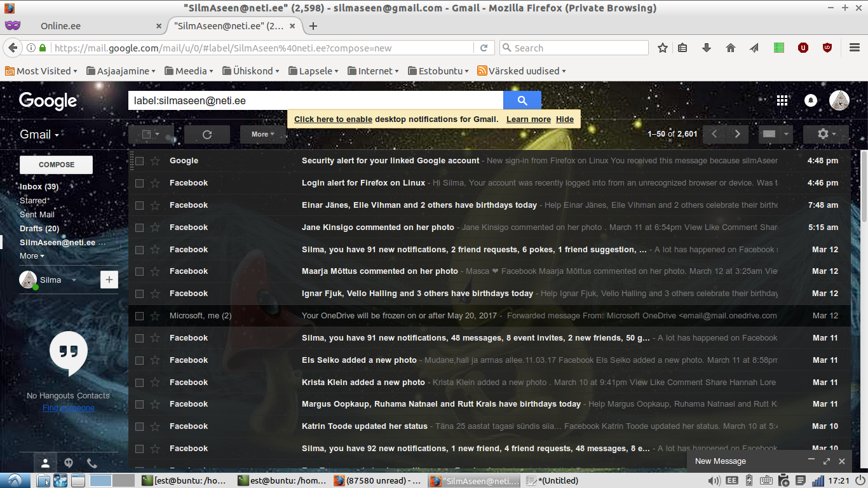Open the Google apps grid
Screen dimensions: 868x488
point(782,100)
